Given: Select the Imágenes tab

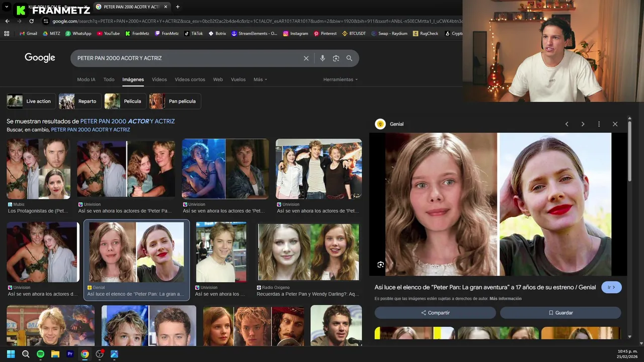Looking at the screenshot, I should click(x=133, y=79).
